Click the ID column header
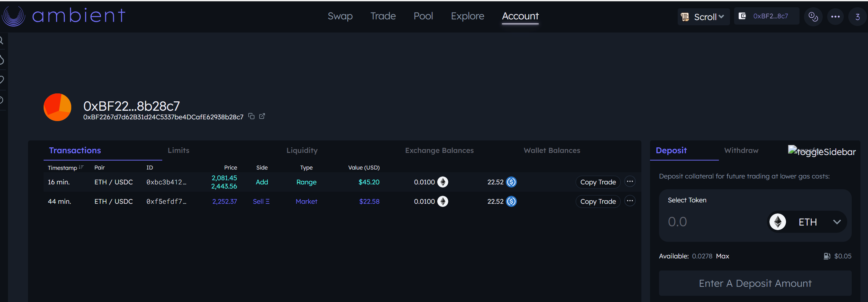 [x=149, y=167]
